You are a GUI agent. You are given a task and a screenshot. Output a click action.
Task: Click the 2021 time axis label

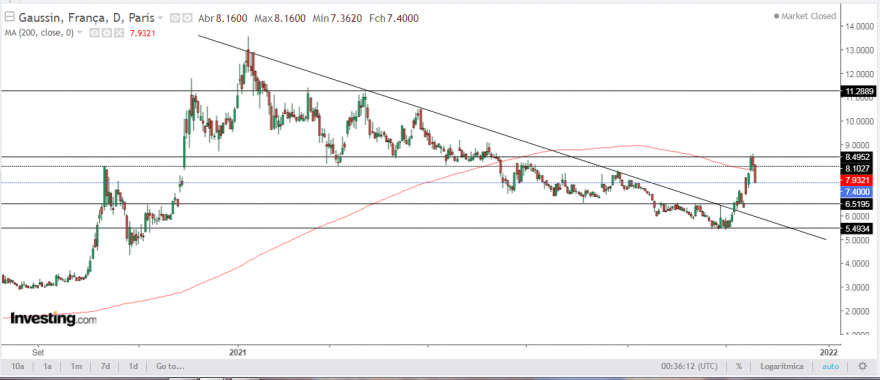click(238, 352)
